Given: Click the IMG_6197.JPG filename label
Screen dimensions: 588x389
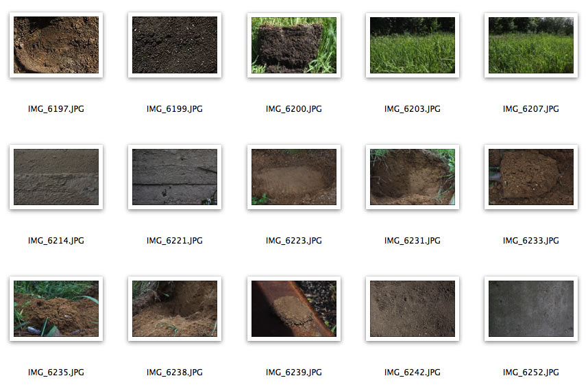Looking at the screenshot, I should (56, 109).
